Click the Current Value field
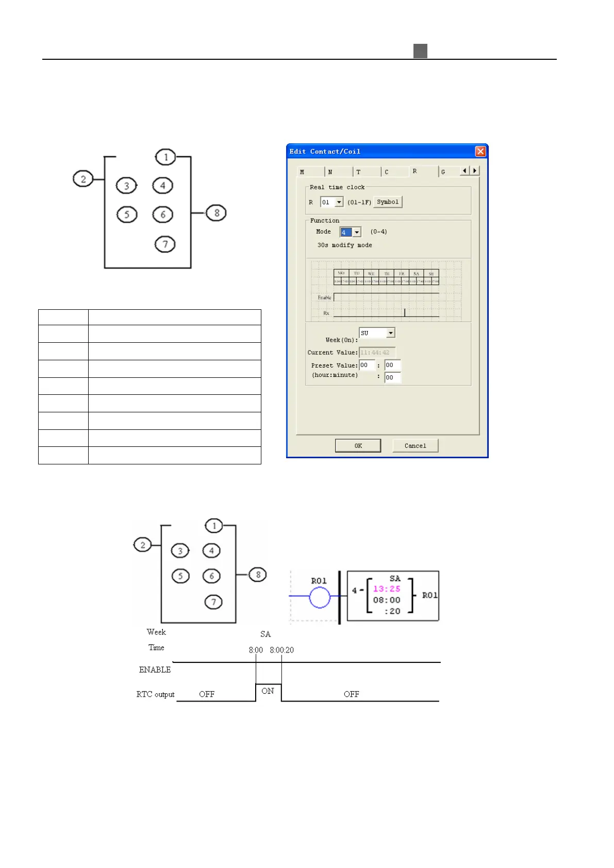Viewport: 614px width, 868px height. (377, 353)
